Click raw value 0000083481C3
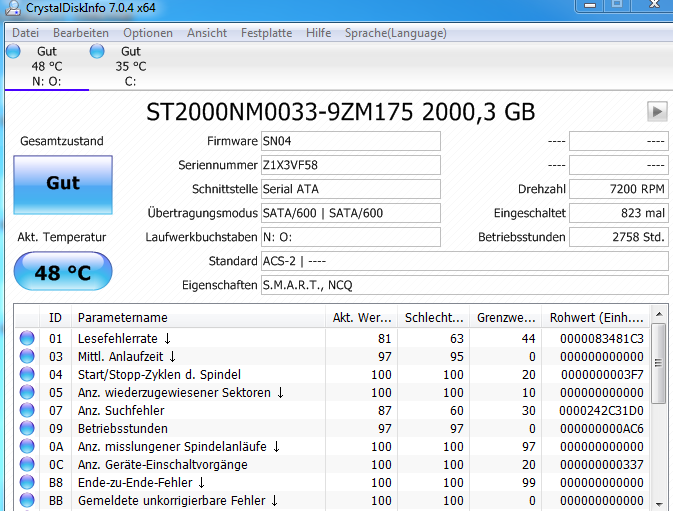673x511 pixels. pos(602,339)
